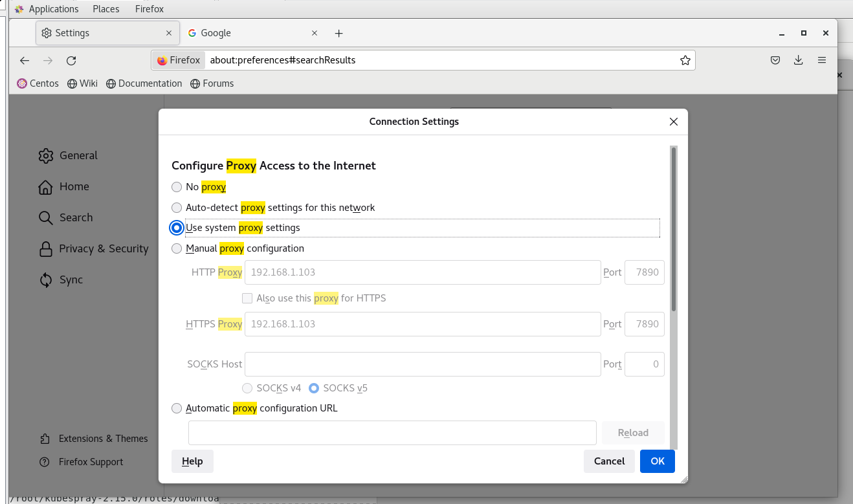Click the HTTPS Proxy Port field
This screenshot has width=853, height=504.
pyautogui.click(x=645, y=324)
